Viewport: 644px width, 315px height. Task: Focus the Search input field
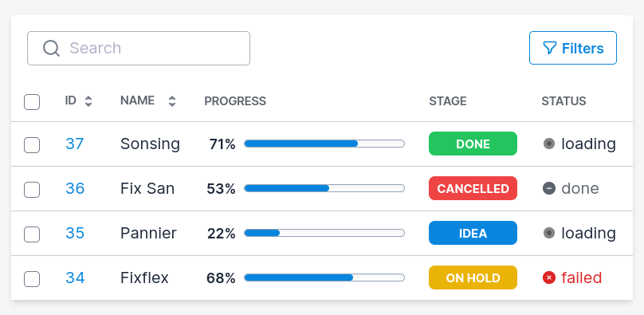tap(139, 48)
